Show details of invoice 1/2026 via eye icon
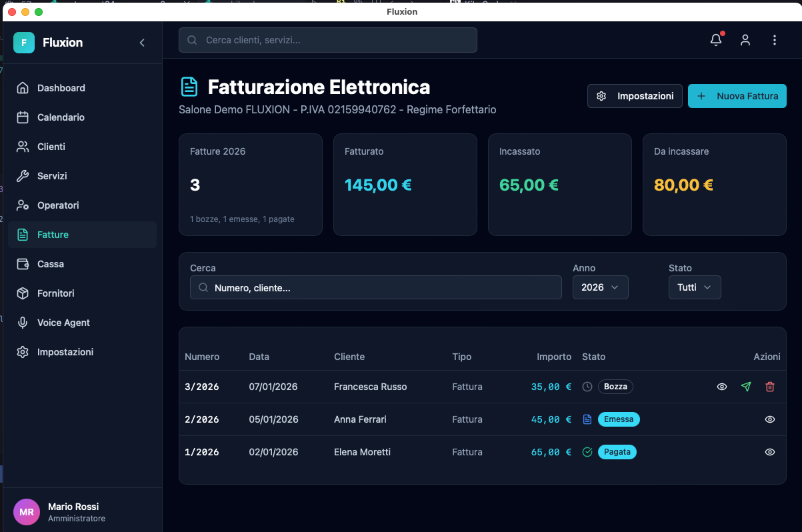802x532 pixels. 770,452
